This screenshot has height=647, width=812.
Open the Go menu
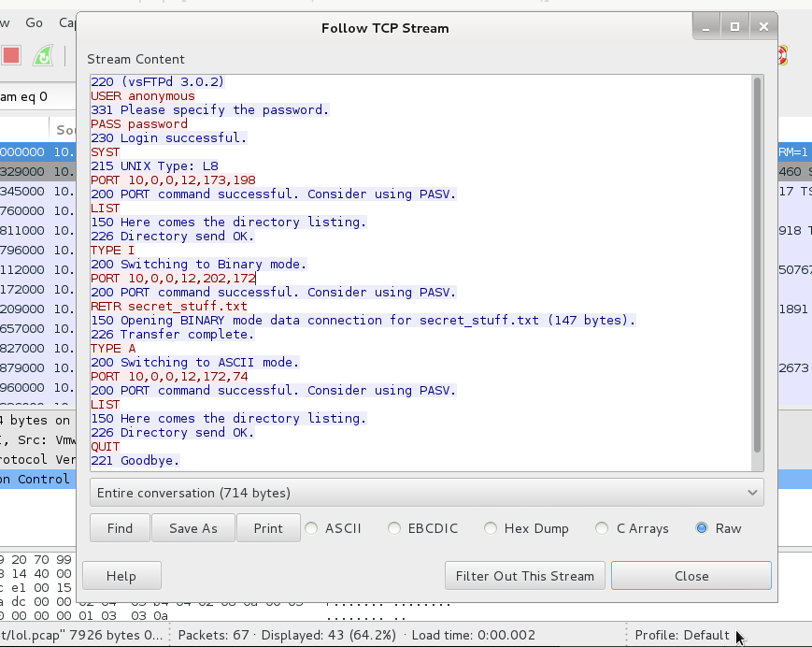[35, 22]
